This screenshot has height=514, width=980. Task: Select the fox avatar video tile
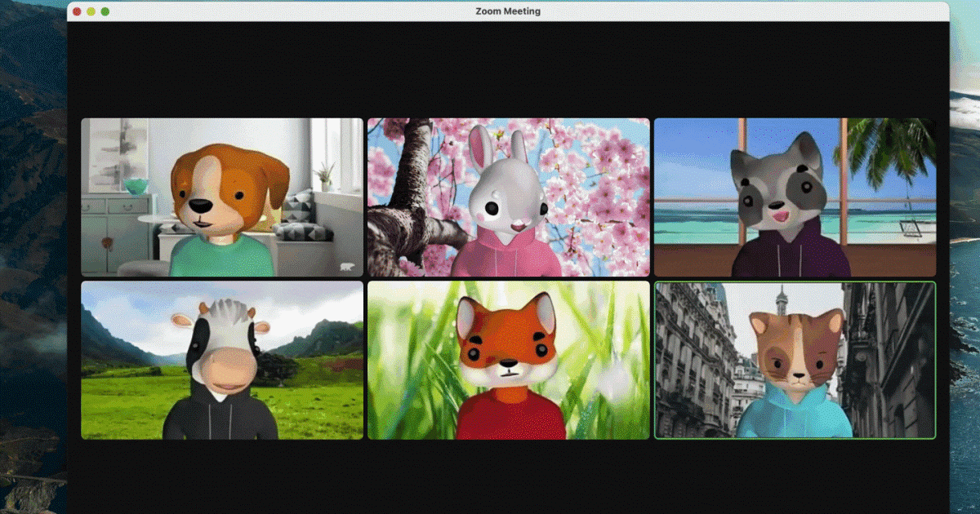(x=508, y=361)
